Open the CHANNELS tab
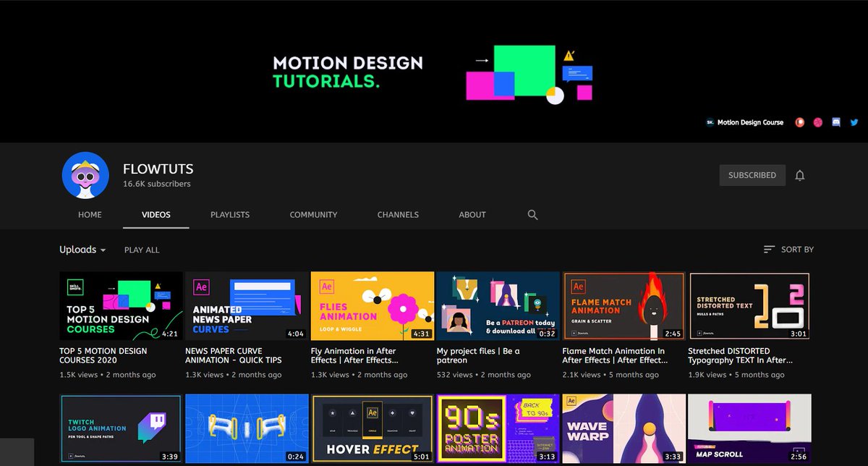This screenshot has width=868, height=466. (398, 215)
